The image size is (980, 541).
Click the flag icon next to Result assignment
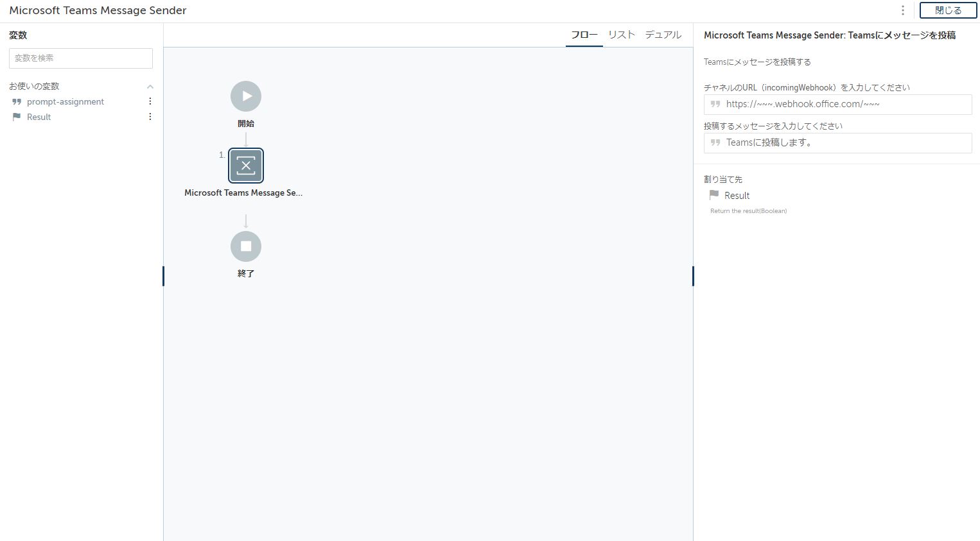(x=714, y=195)
